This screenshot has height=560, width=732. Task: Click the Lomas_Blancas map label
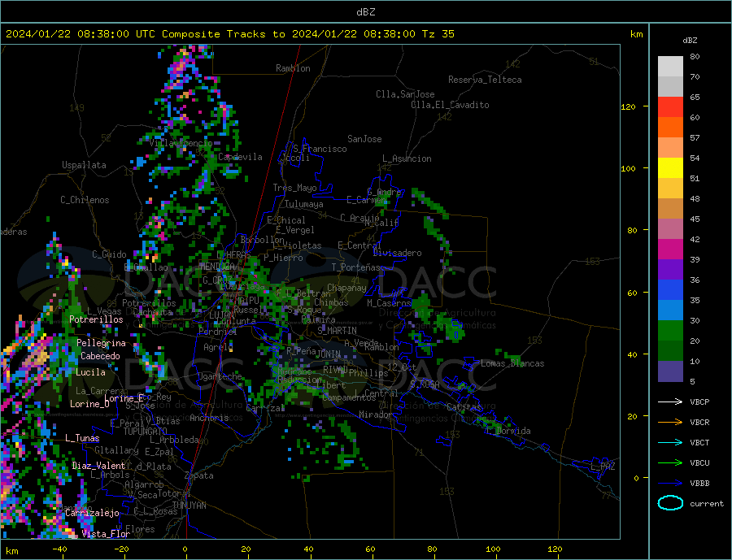pyautogui.click(x=512, y=363)
